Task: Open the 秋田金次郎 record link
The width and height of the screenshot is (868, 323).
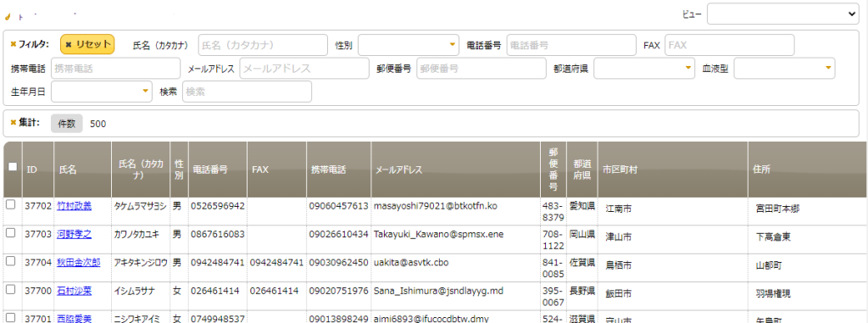Action: click(79, 263)
